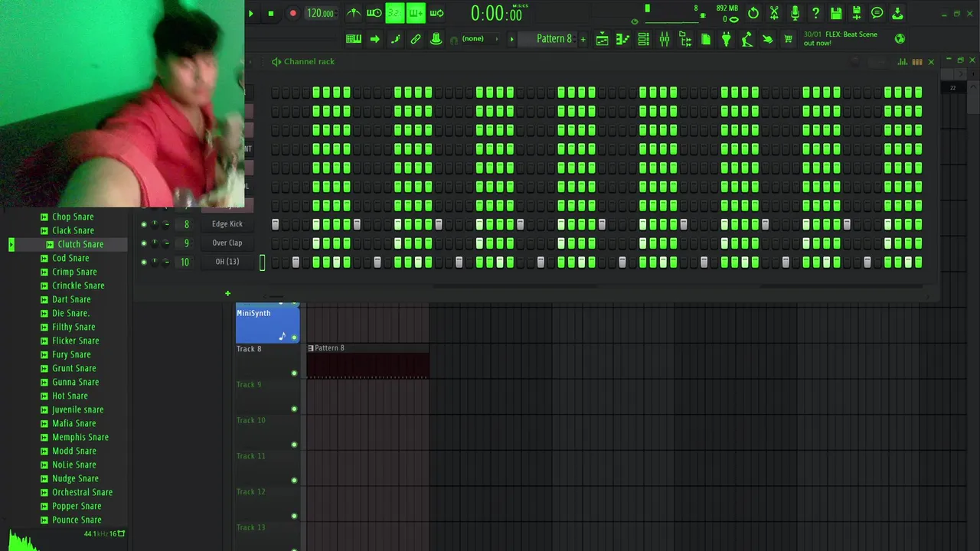Open the plugin picker plug icon

click(727, 39)
